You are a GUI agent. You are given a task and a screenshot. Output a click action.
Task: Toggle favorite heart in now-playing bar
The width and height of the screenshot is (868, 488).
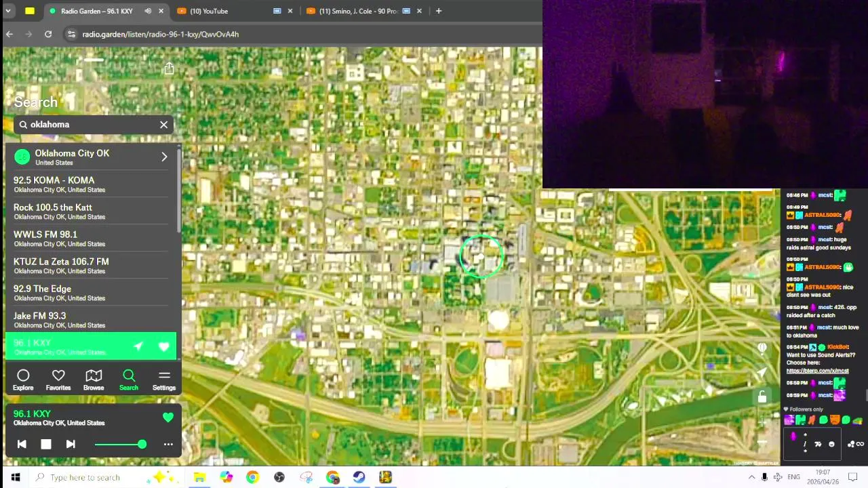tap(168, 418)
